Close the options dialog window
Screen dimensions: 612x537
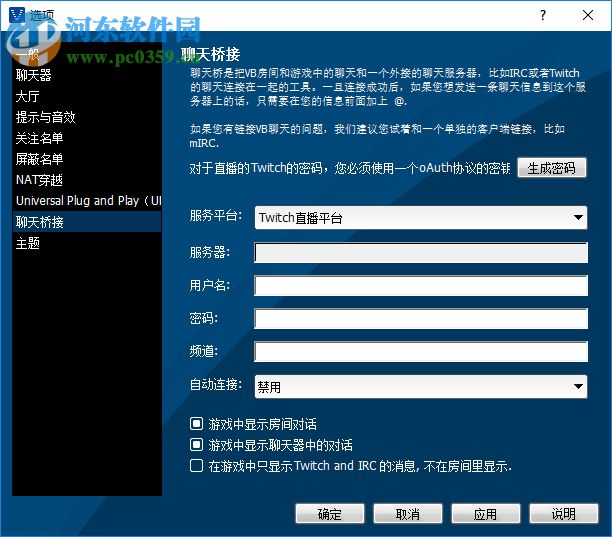pos(588,15)
